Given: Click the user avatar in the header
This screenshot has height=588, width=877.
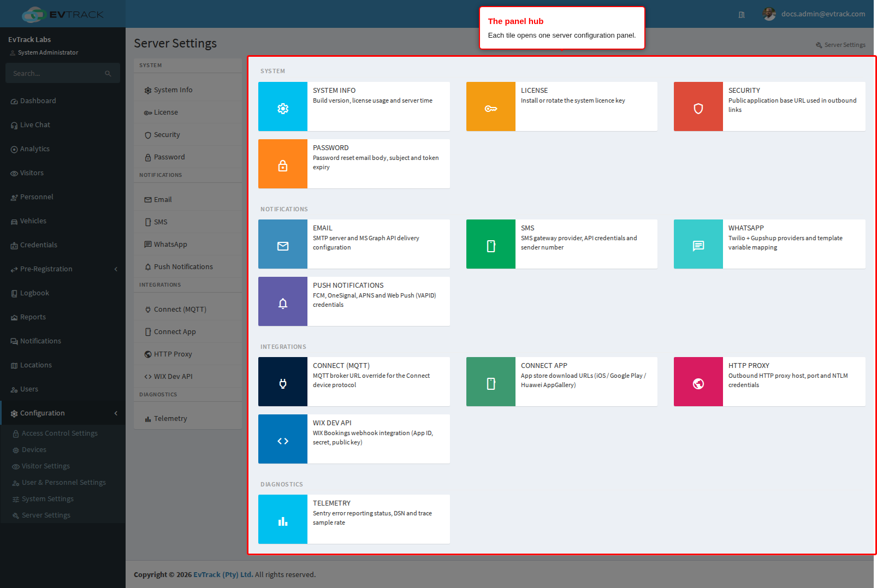Looking at the screenshot, I should point(769,14).
